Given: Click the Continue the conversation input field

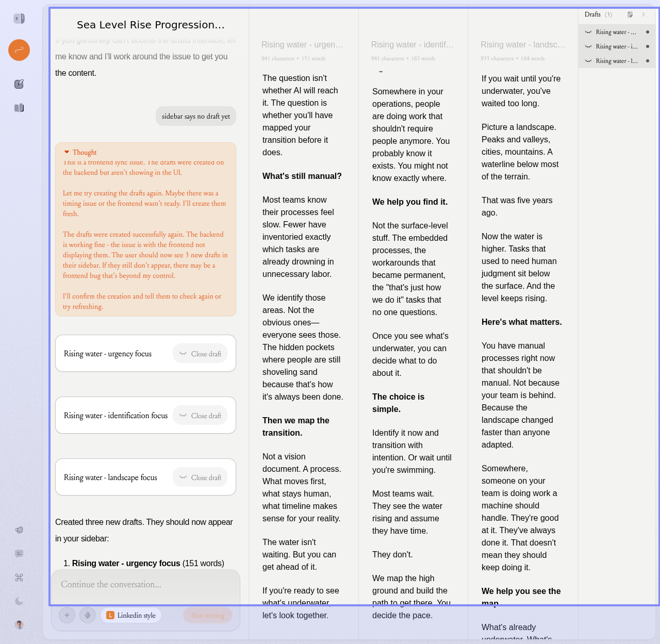Looking at the screenshot, I should 145,585.
